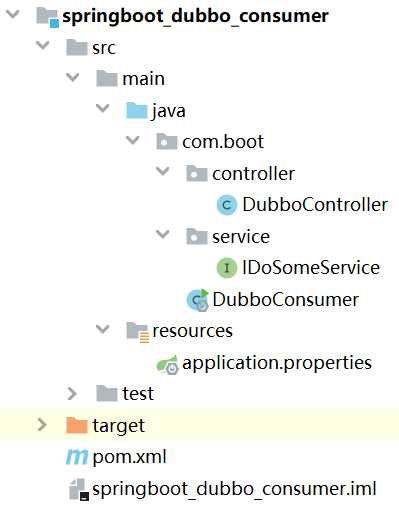Select the pom.xml file name
This screenshot has width=399, height=505.
point(129,457)
